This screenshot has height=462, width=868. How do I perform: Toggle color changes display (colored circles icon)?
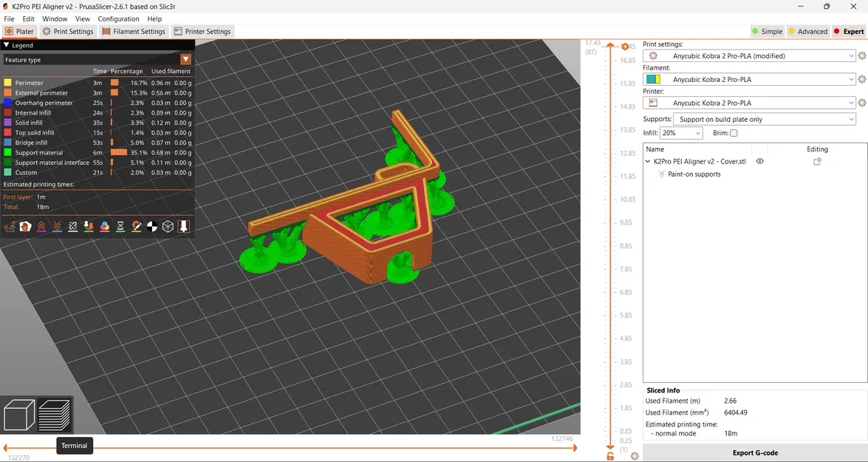[x=104, y=226]
